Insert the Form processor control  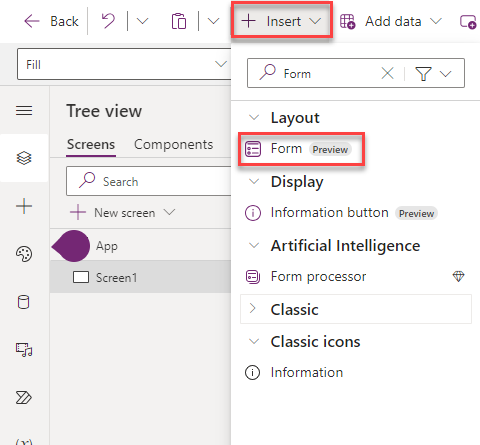318,277
